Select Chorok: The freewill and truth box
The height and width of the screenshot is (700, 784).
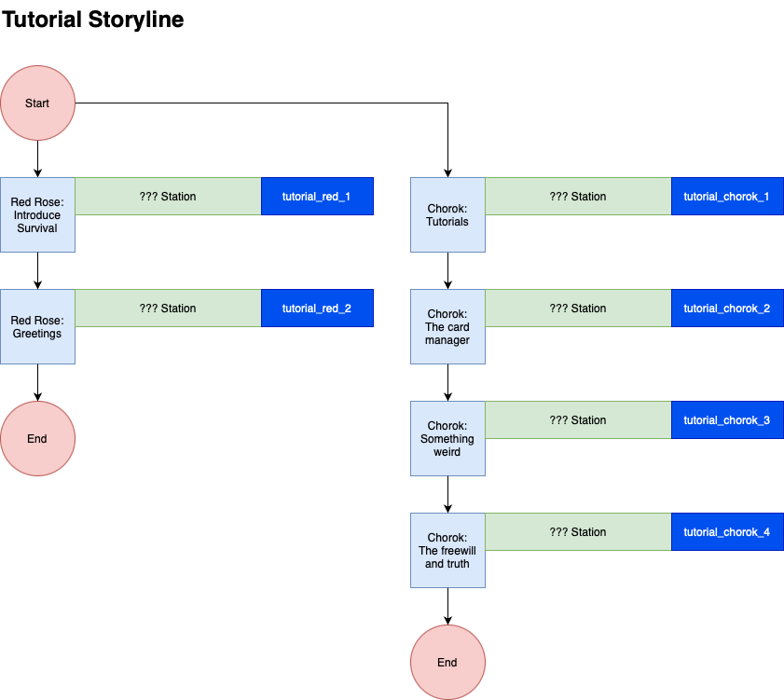(x=447, y=550)
